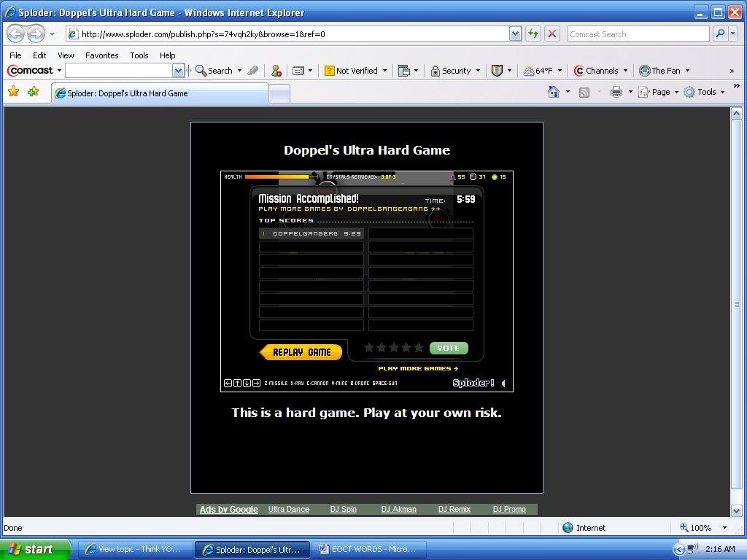Click the search magnifier icon
This screenshot has height=560, width=747.
(x=719, y=34)
